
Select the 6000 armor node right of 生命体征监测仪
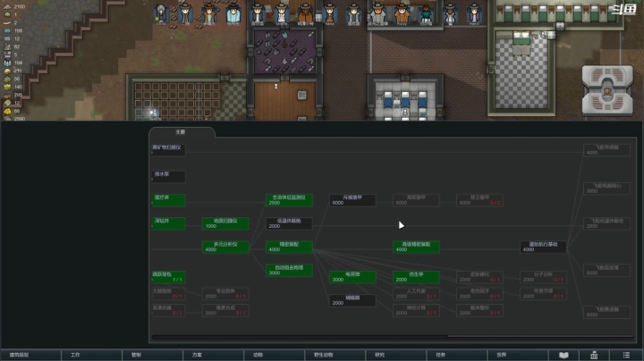(x=352, y=200)
